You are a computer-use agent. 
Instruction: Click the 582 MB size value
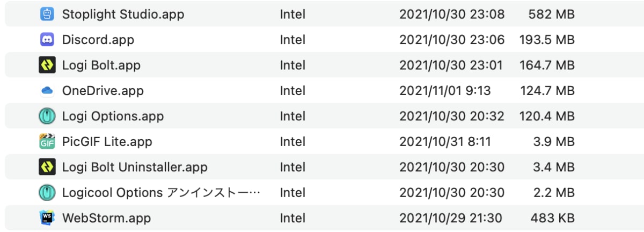tap(551, 15)
